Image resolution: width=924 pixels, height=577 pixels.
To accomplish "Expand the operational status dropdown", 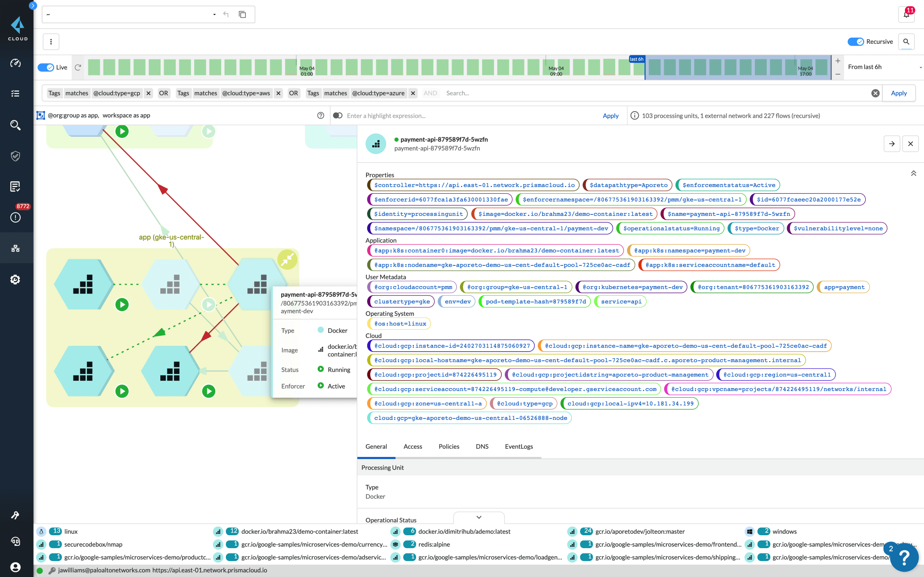I will click(x=478, y=517).
